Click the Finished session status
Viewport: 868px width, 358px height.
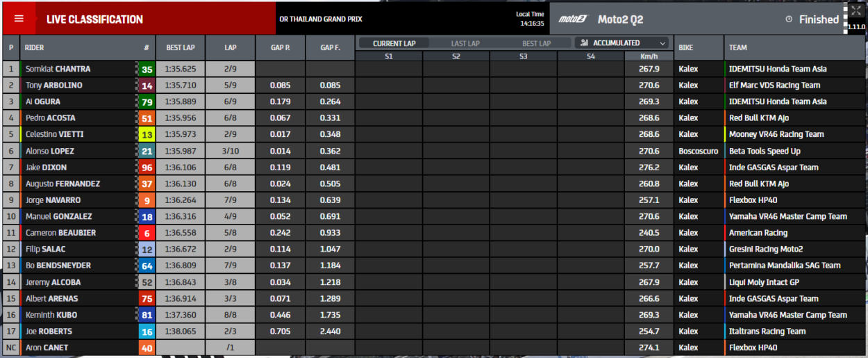(819, 19)
